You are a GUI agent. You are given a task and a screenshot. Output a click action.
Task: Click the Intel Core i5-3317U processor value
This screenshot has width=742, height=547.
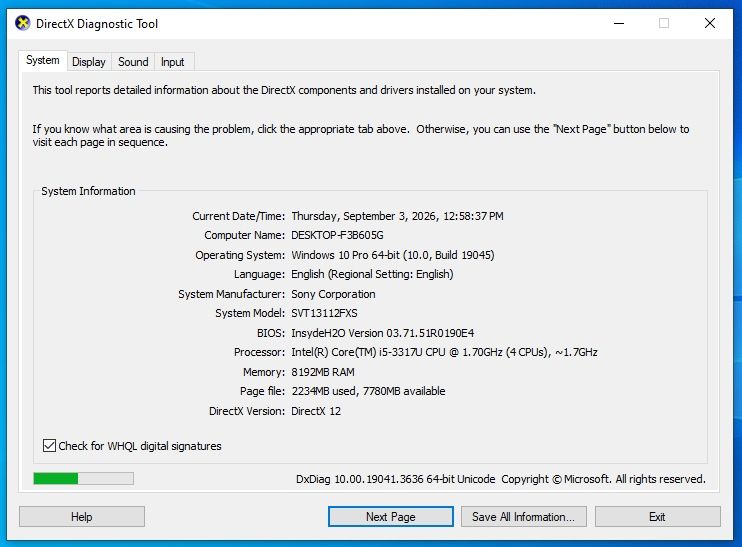pos(444,353)
